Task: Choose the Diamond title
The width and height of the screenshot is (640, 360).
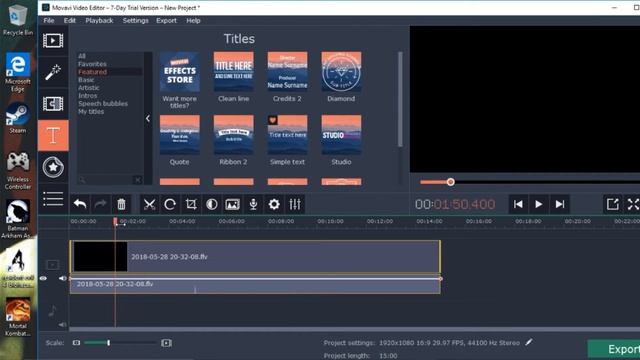Action: (341, 71)
